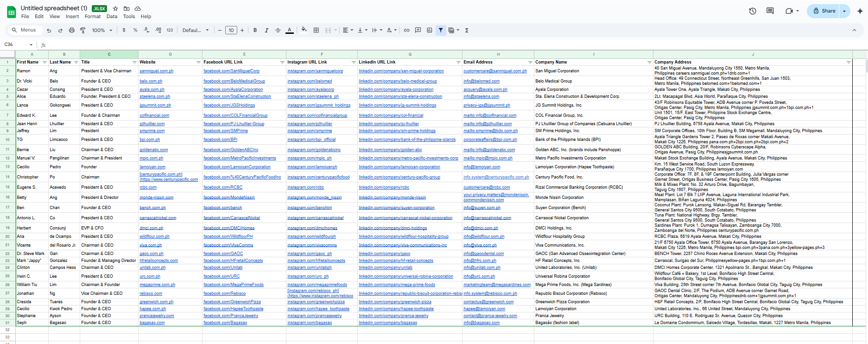Click the insert comment icon

418,30
